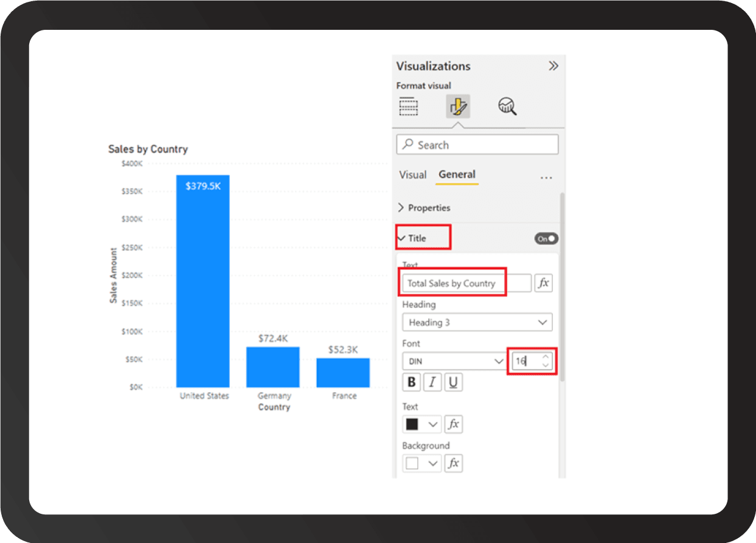Viewport: 756px width, 543px height.
Task: Click the fx button beside title text
Action: point(543,283)
